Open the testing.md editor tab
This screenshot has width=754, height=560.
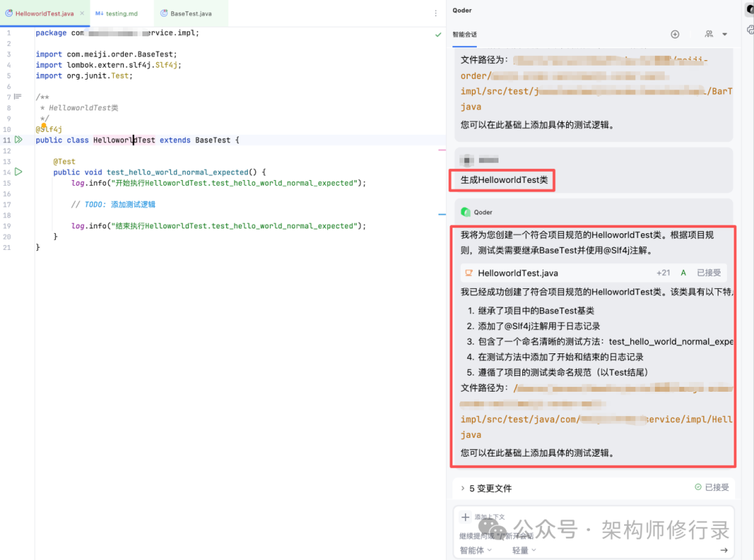coord(117,13)
